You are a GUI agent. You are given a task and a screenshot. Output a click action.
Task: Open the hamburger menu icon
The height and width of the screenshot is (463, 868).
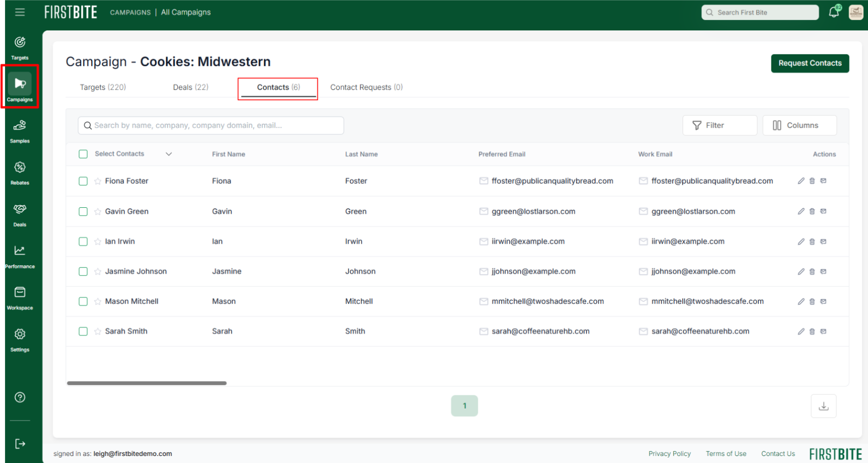[20, 12]
